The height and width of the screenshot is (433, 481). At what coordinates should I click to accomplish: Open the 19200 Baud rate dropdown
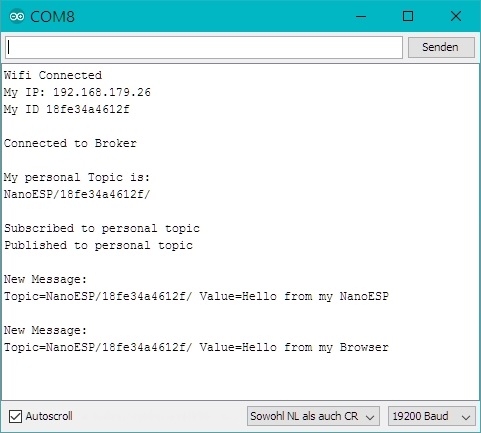[x=432, y=416]
